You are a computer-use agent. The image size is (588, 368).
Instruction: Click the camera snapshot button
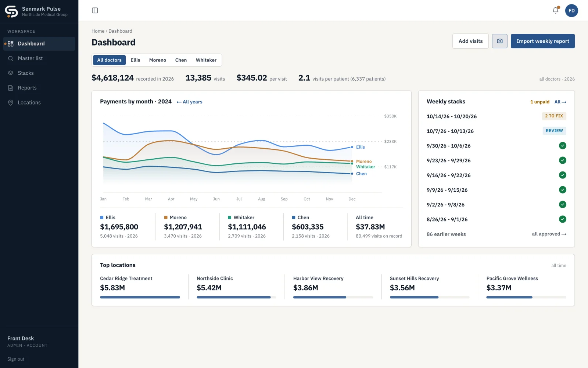click(500, 41)
